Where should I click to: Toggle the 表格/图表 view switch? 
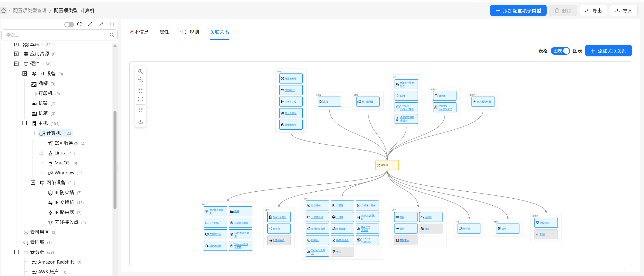(x=560, y=51)
